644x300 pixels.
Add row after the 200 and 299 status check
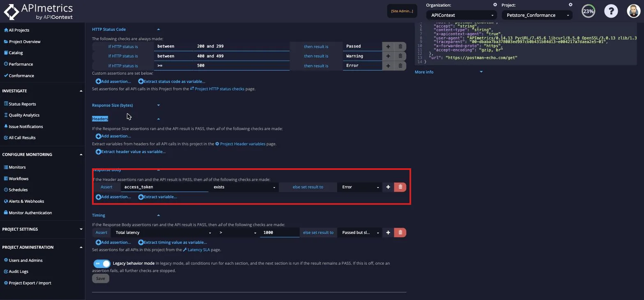click(x=388, y=46)
